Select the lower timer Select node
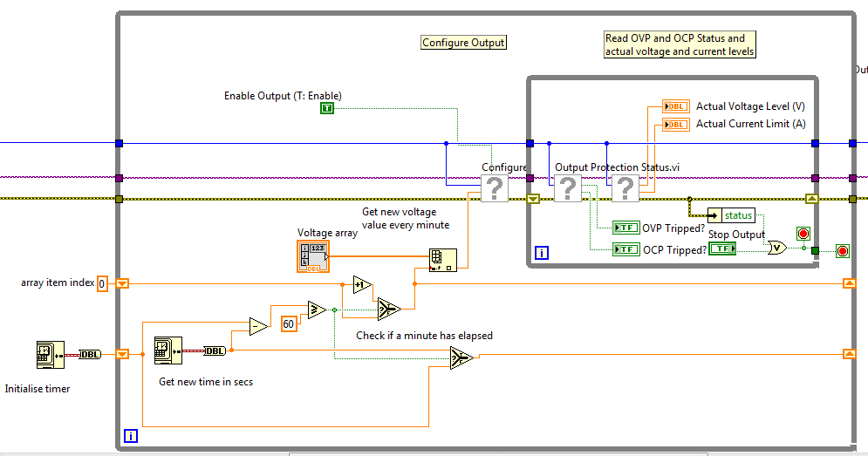Viewport: 868px width, 456px height. tap(461, 358)
